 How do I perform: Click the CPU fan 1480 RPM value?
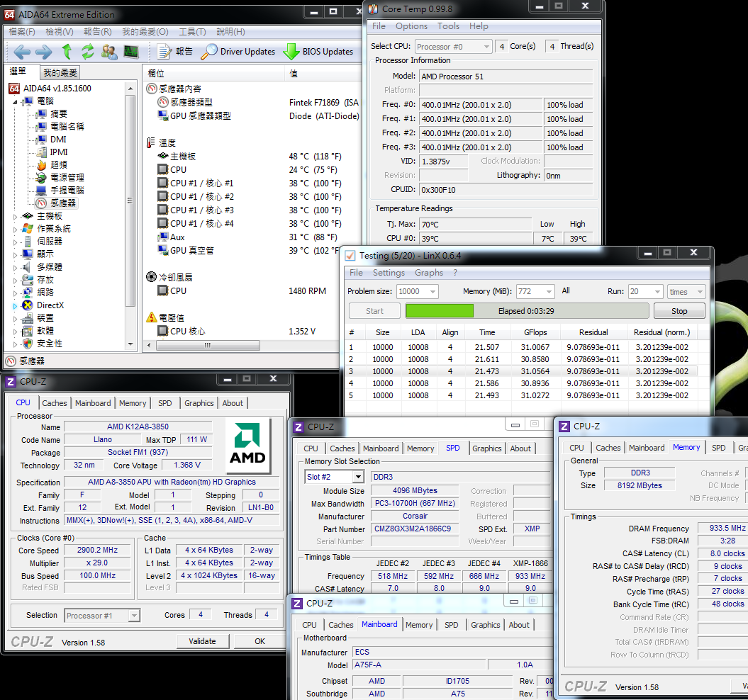point(307,291)
